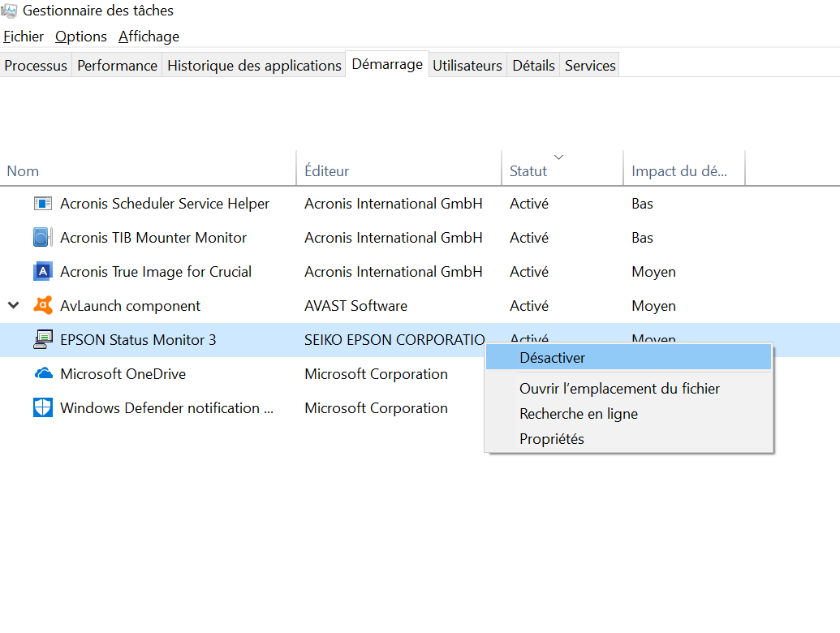Image resolution: width=840 pixels, height=633 pixels.
Task: Expand the AvLaunch component row chevron
Action: click(x=13, y=306)
